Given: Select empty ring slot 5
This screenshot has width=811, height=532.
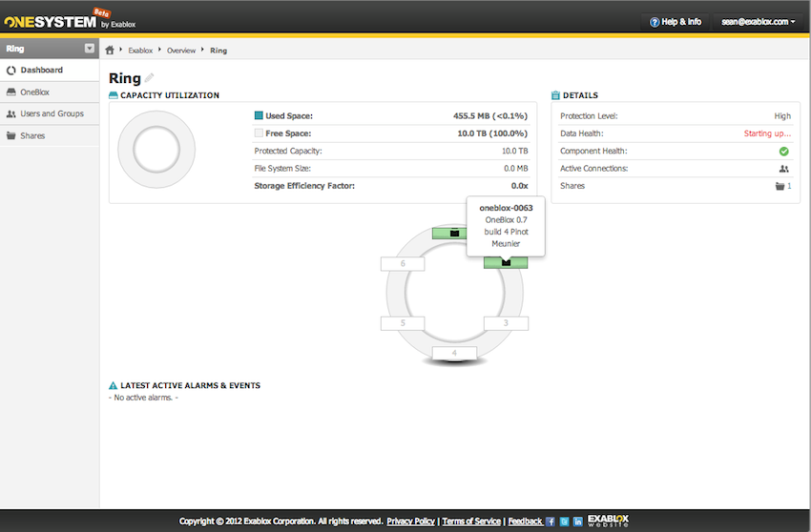Looking at the screenshot, I should click(403, 323).
